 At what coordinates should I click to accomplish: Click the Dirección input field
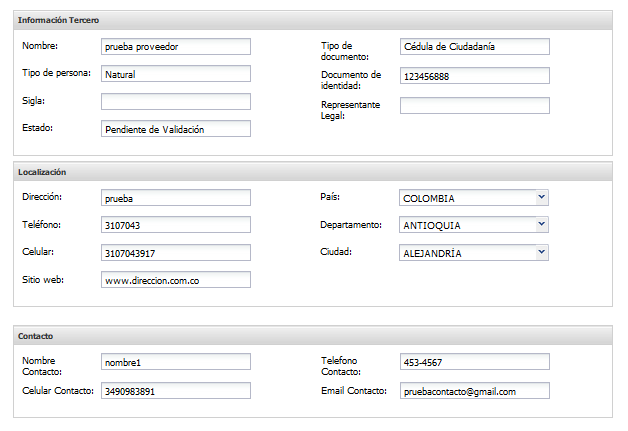[x=175, y=198]
